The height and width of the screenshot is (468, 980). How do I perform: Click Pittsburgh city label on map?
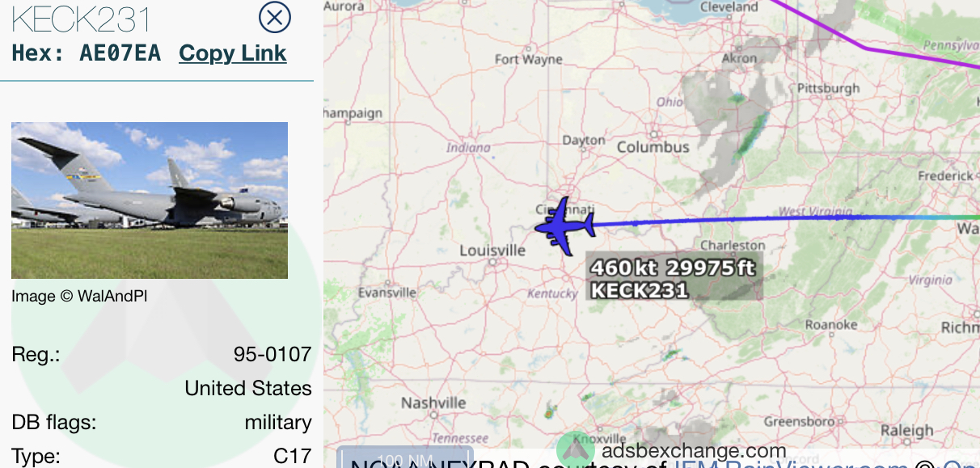829,88
